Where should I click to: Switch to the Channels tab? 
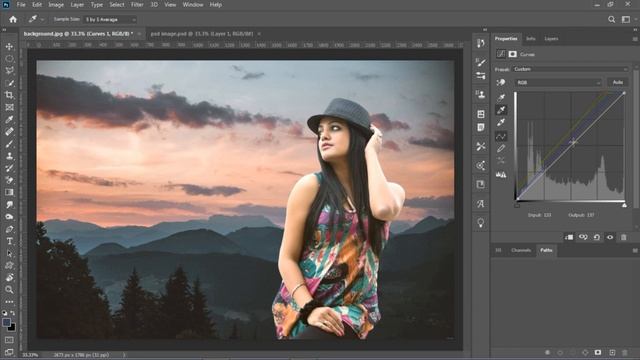click(521, 250)
